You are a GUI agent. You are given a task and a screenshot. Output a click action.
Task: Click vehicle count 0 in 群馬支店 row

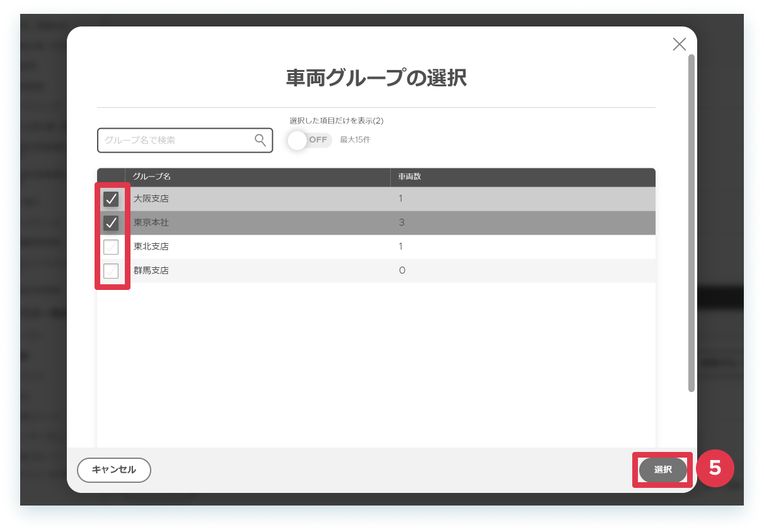[402, 271]
